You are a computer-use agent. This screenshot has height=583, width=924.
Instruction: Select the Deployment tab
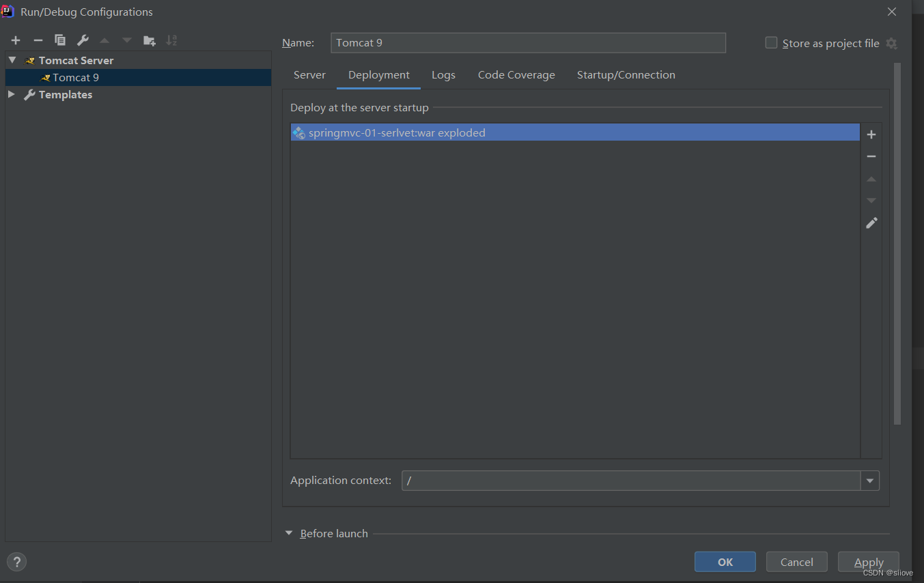[379, 75]
